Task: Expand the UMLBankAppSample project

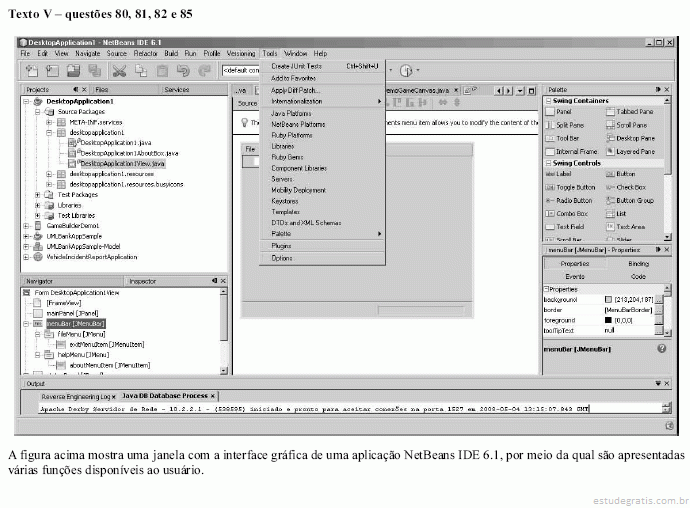Action: click(26, 236)
